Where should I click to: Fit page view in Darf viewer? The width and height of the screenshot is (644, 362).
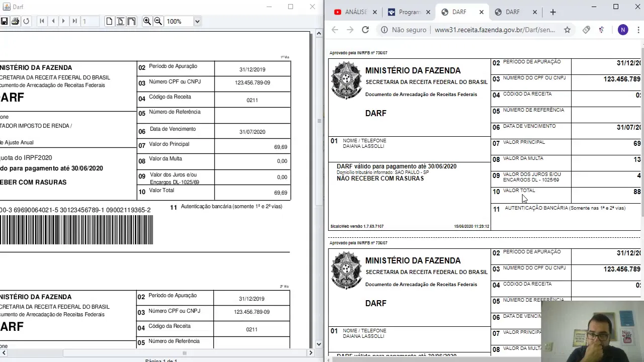coord(120,21)
